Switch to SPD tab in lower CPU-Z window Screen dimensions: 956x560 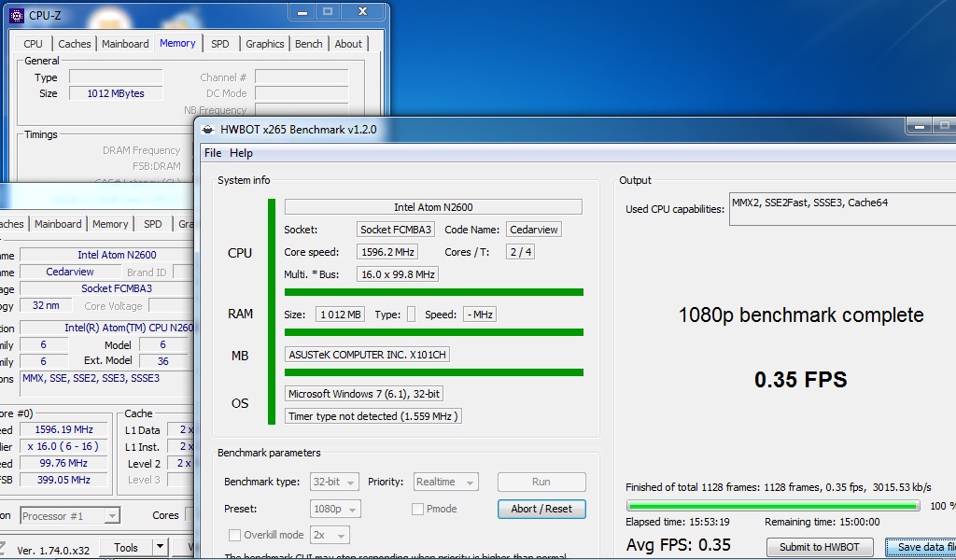(152, 224)
